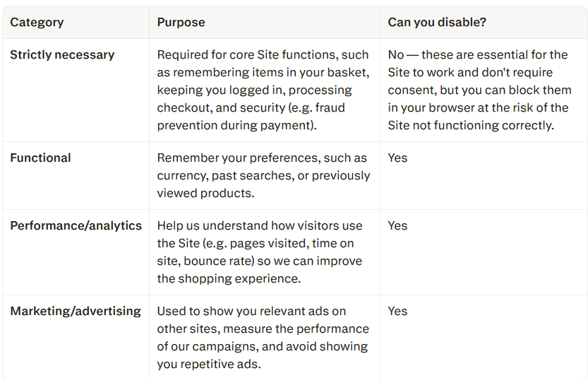The image size is (588, 380).
Task: Click the Category column header
Action: [37, 23]
